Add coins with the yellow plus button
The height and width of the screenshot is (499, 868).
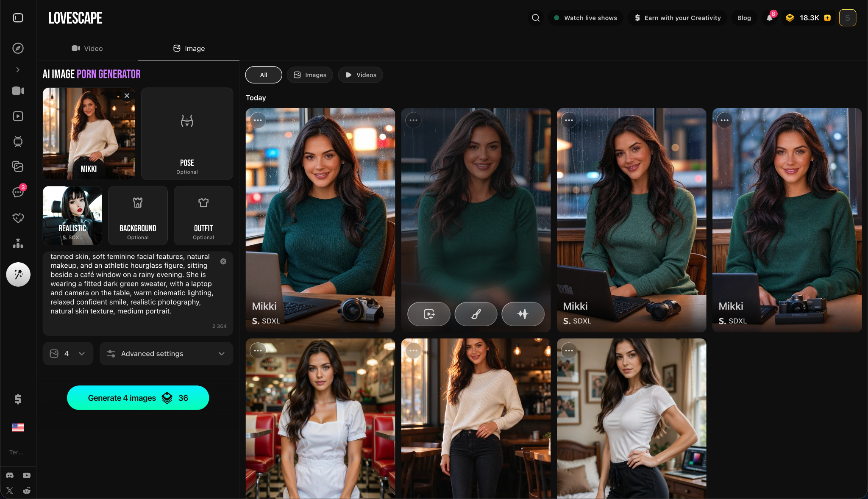pyautogui.click(x=827, y=18)
